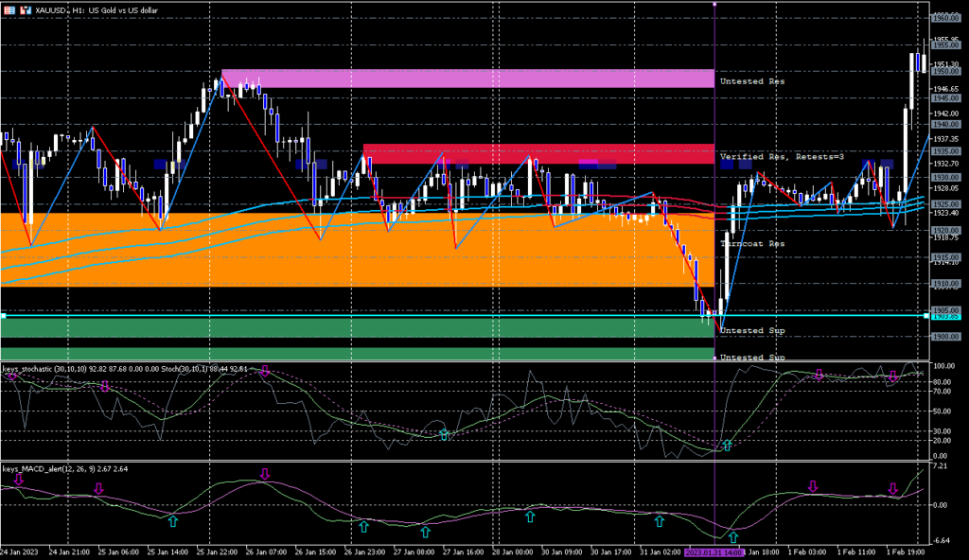
Task: Click MACD cyan up arrow near 31 Jan 02:00
Action: click(x=660, y=520)
